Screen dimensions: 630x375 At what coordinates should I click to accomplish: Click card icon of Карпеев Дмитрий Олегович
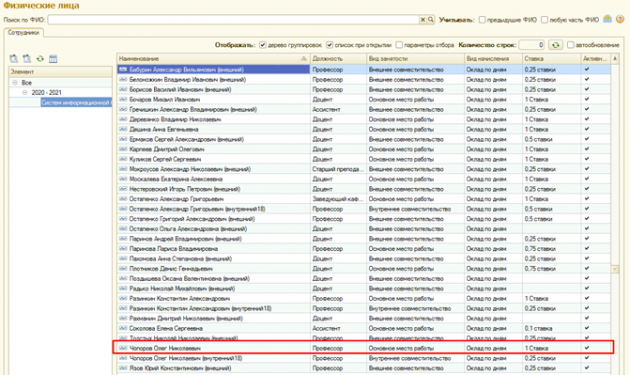(x=123, y=149)
